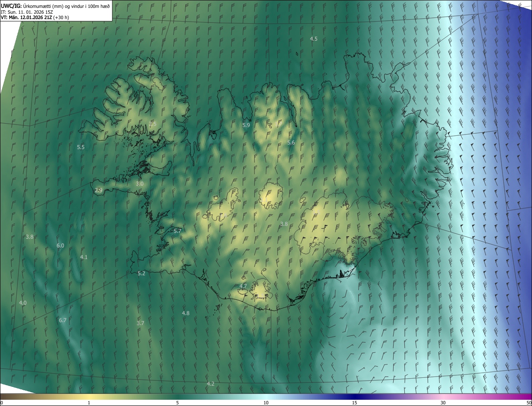Click the '10' tick on the colour scale
Image resolution: width=532 pixels, height=406 pixels.
pos(266,403)
